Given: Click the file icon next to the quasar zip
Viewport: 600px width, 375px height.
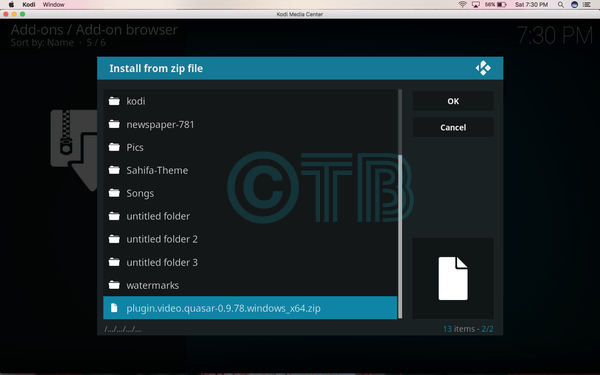Looking at the screenshot, I should click(114, 308).
